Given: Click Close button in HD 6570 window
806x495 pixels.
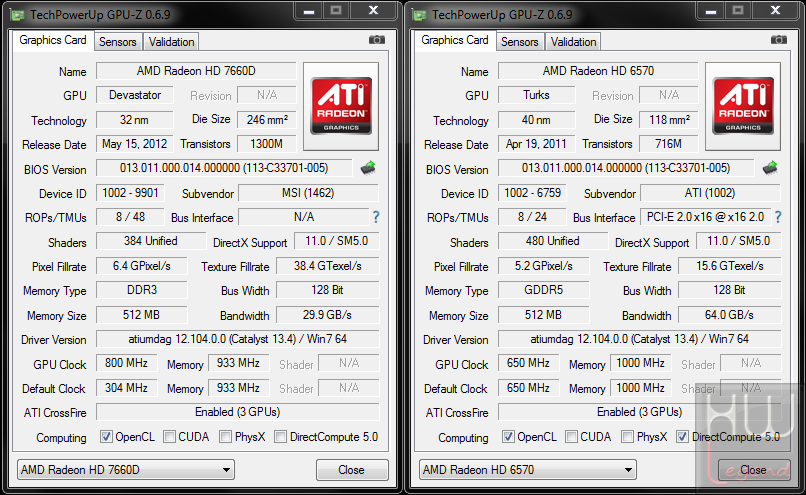Looking at the screenshot, I should tap(754, 470).
